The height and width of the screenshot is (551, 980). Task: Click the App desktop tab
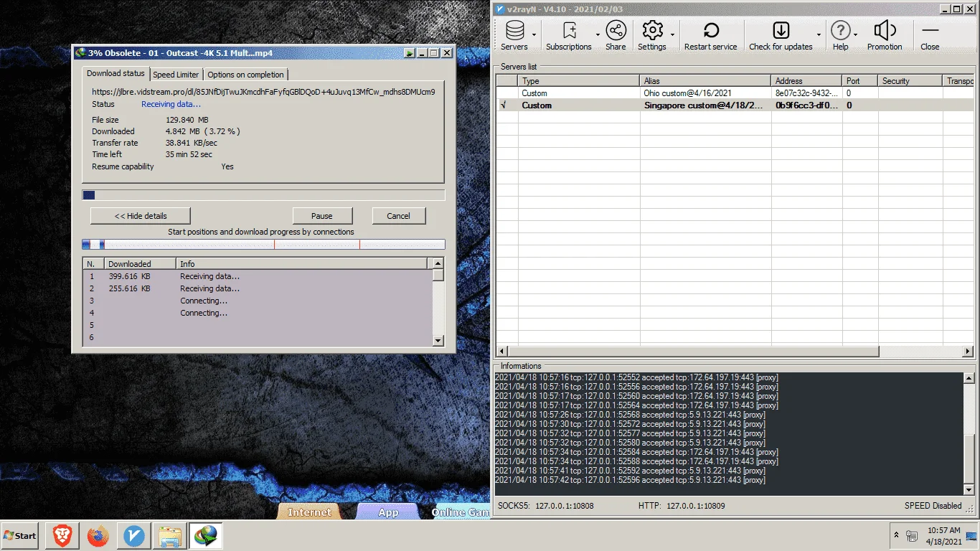(388, 512)
